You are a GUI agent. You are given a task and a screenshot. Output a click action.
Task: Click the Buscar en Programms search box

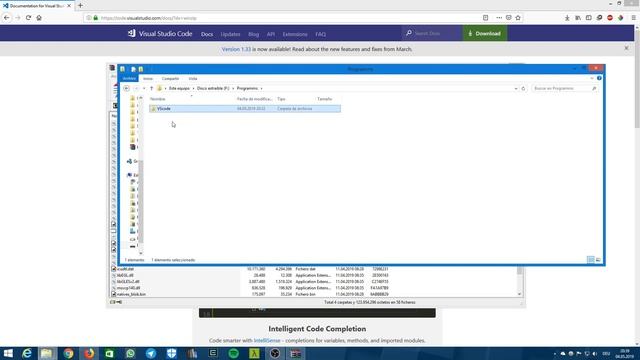coord(565,89)
